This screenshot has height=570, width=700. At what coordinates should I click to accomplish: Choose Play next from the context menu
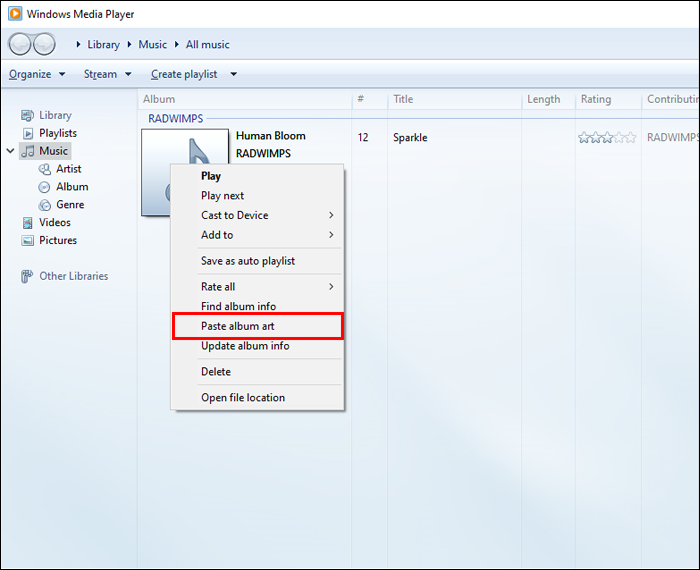(258, 196)
